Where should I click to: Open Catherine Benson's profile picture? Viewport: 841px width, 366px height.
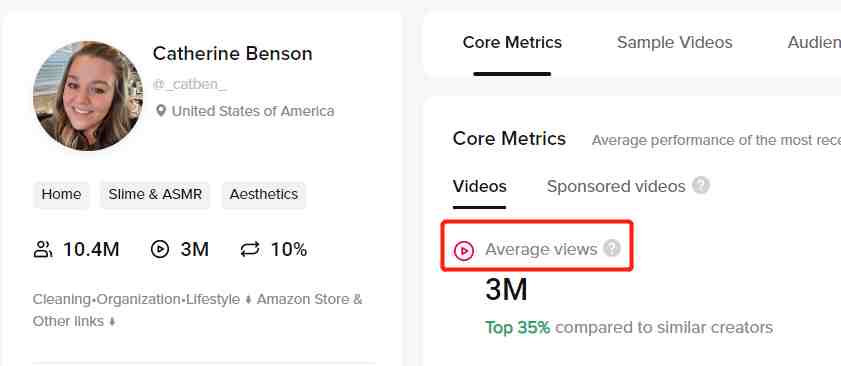[x=88, y=96]
